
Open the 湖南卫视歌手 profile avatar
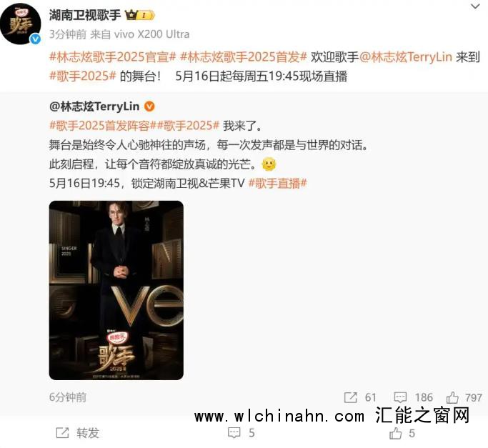(21, 24)
